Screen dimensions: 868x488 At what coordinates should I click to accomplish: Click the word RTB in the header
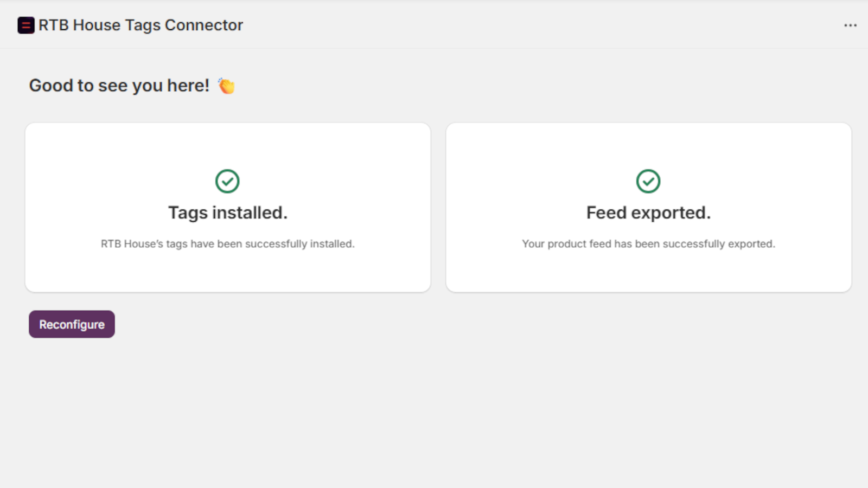(x=54, y=25)
